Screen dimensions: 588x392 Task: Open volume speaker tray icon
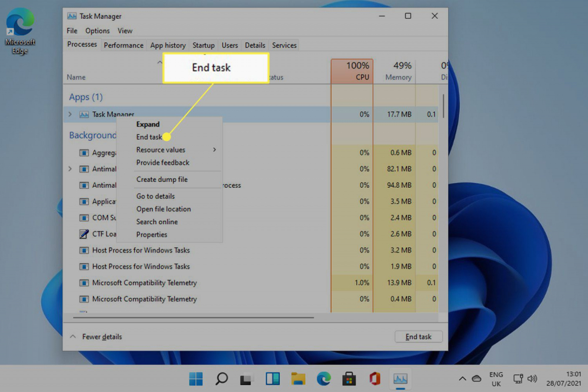point(532,378)
